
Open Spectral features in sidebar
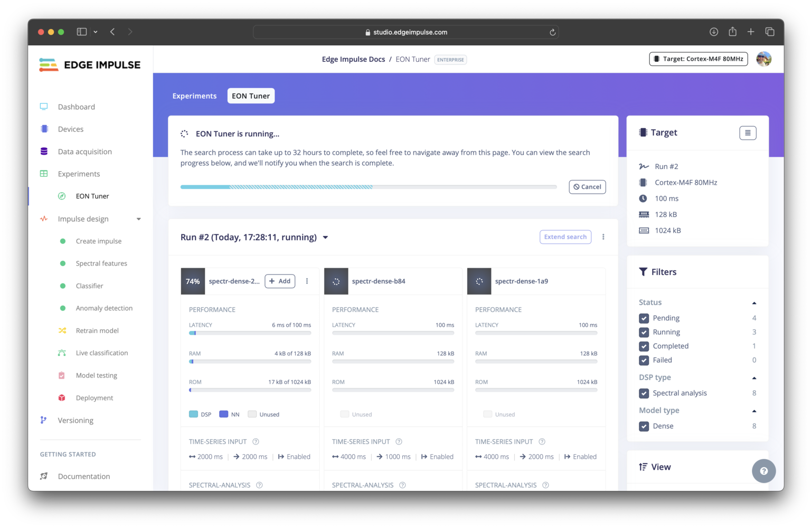(x=101, y=263)
